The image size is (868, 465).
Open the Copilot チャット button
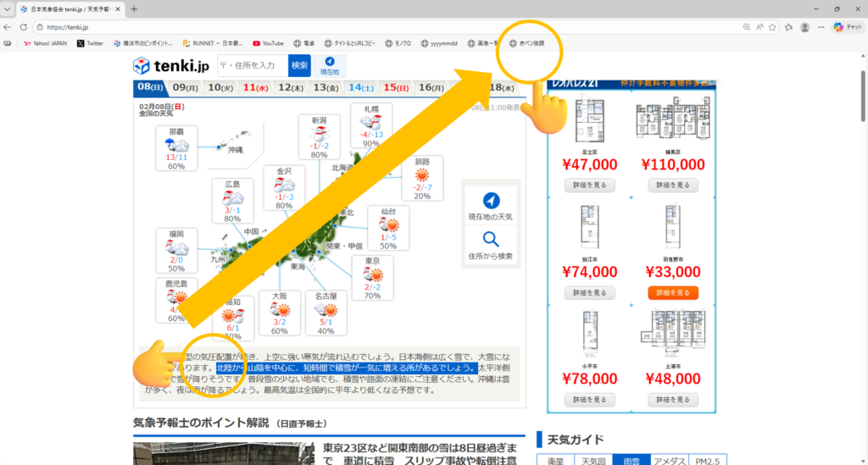point(846,27)
